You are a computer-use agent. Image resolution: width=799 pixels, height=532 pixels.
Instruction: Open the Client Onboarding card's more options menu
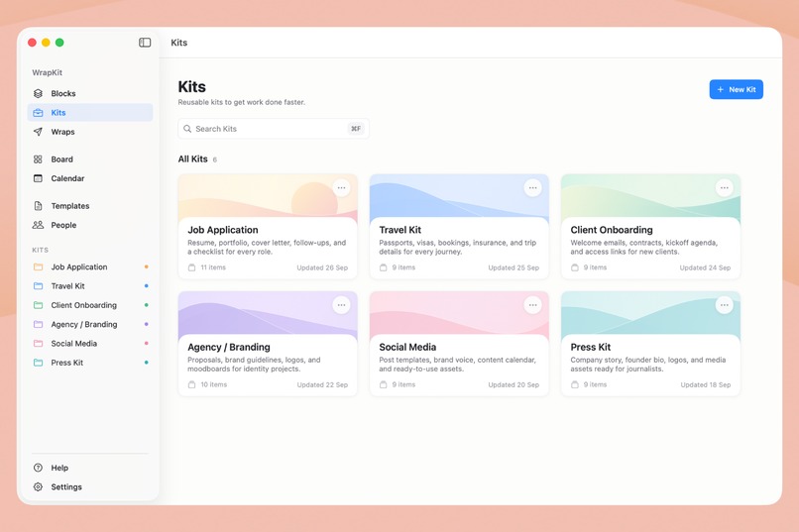click(724, 188)
